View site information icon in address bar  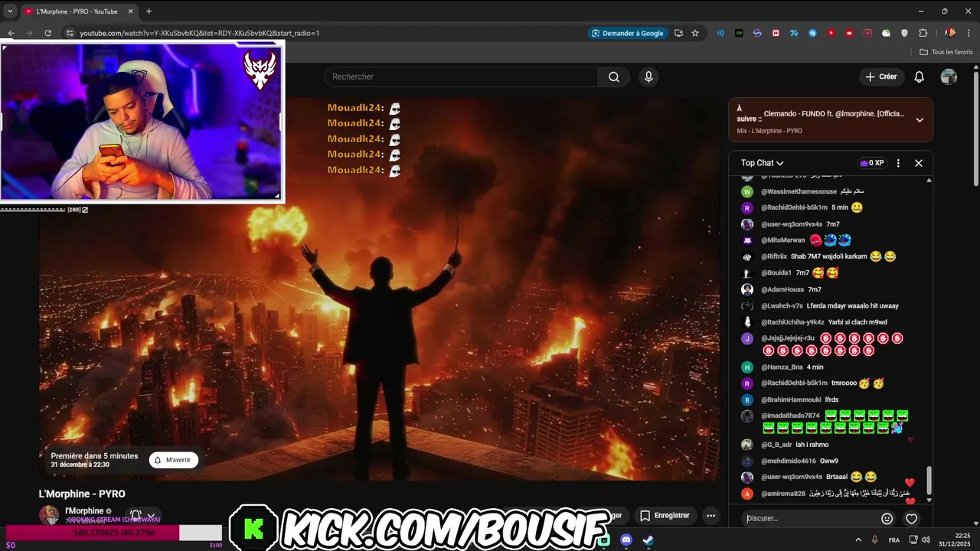[70, 33]
